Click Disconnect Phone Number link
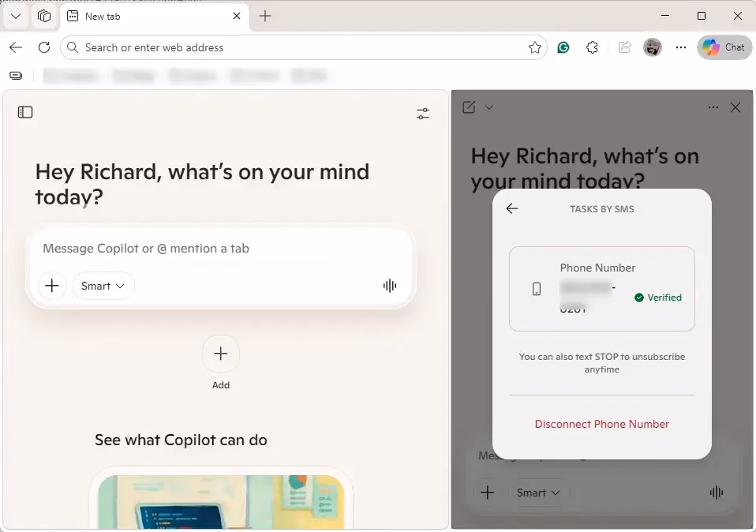756x532 pixels. [x=601, y=424]
